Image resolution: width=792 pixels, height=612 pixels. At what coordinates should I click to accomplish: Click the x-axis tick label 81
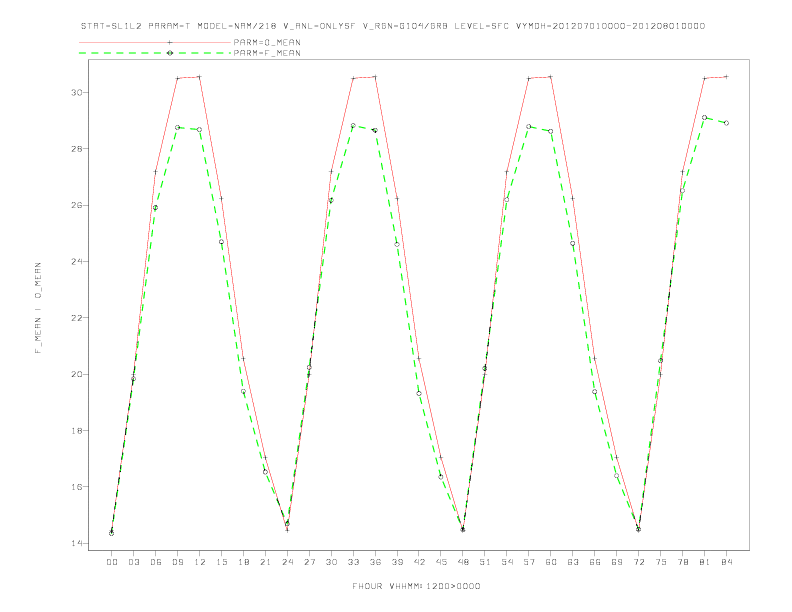pyautogui.click(x=705, y=562)
